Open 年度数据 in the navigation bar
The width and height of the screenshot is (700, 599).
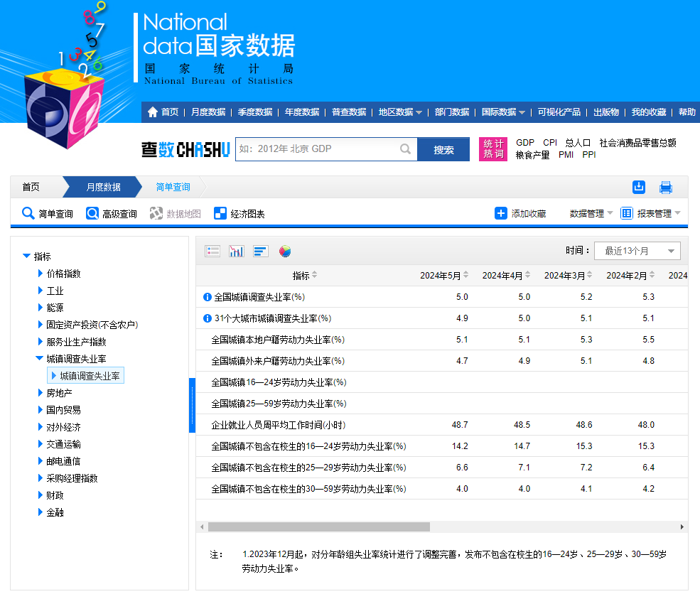(x=301, y=112)
